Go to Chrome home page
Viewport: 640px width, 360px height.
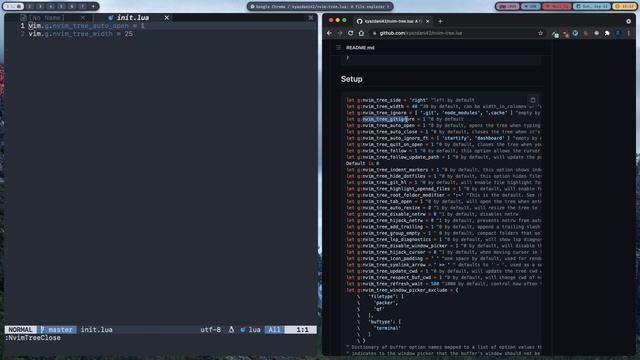coord(361,33)
